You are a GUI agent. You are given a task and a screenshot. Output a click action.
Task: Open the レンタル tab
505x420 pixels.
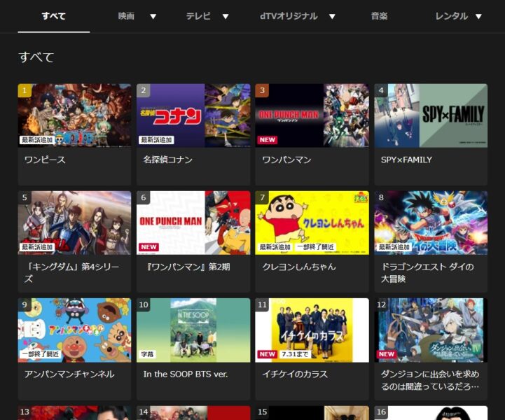click(x=451, y=16)
